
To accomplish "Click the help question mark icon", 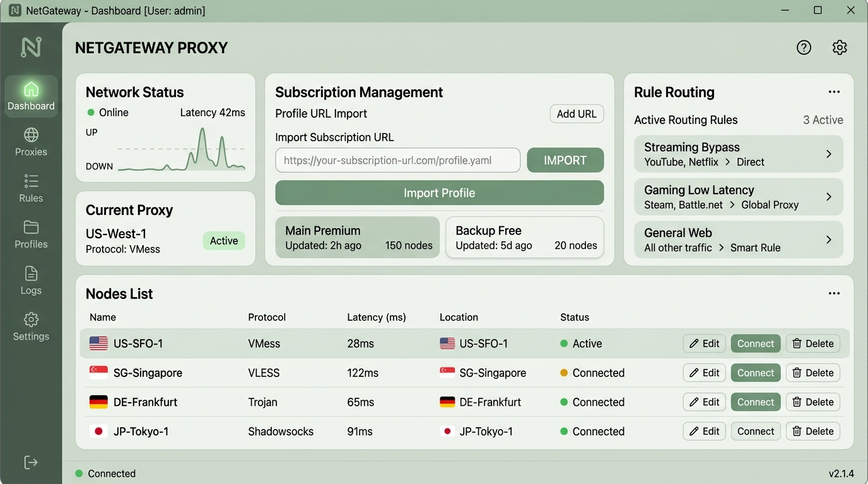I will (804, 47).
